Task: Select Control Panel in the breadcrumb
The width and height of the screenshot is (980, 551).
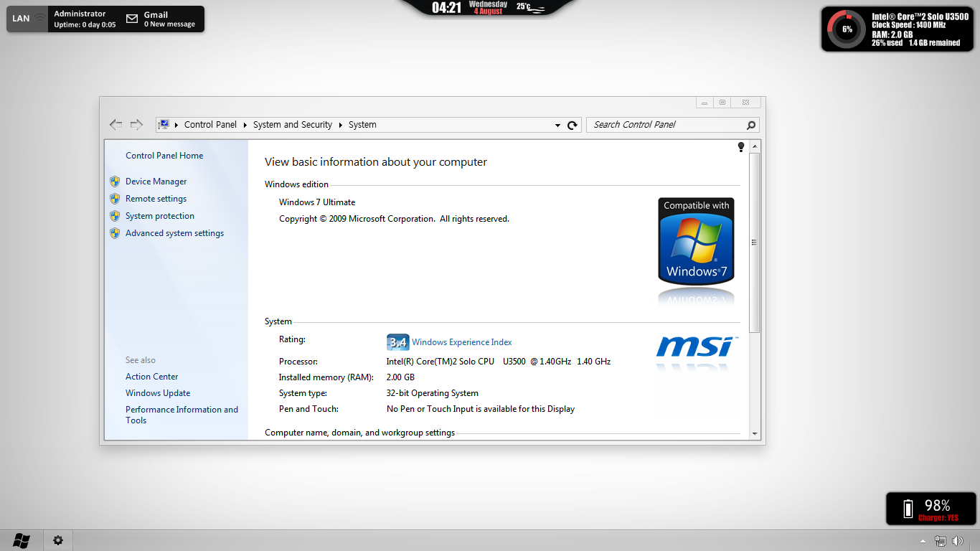Action: click(x=210, y=125)
